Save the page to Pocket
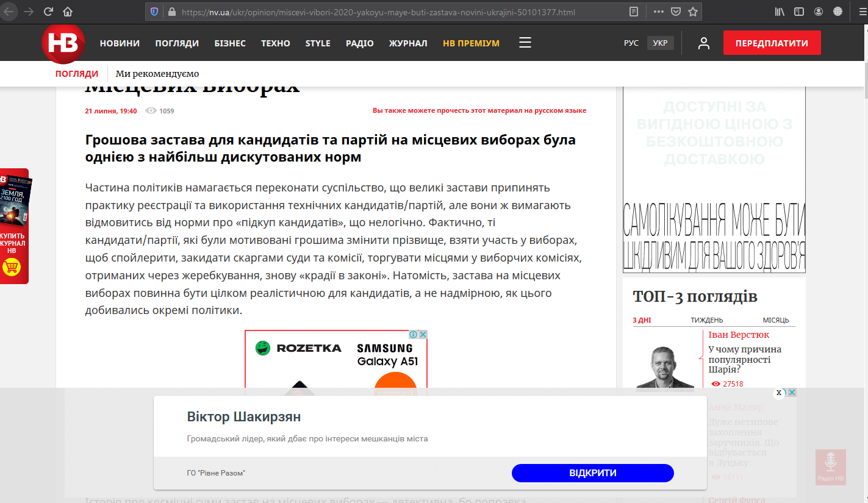This screenshot has width=868, height=503. coord(675,12)
